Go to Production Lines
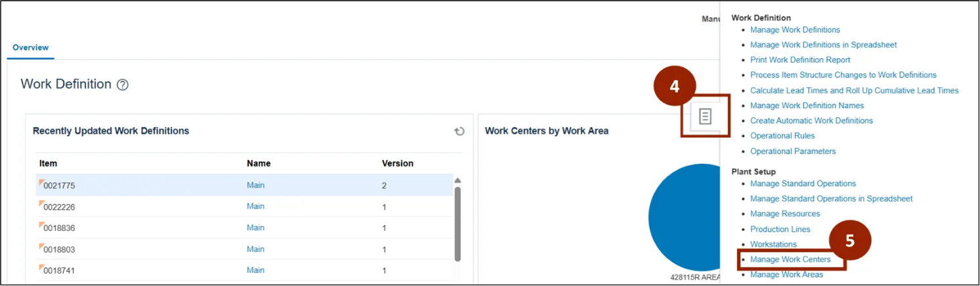Screen dimensions: 980x286 pyautogui.click(x=780, y=230)
